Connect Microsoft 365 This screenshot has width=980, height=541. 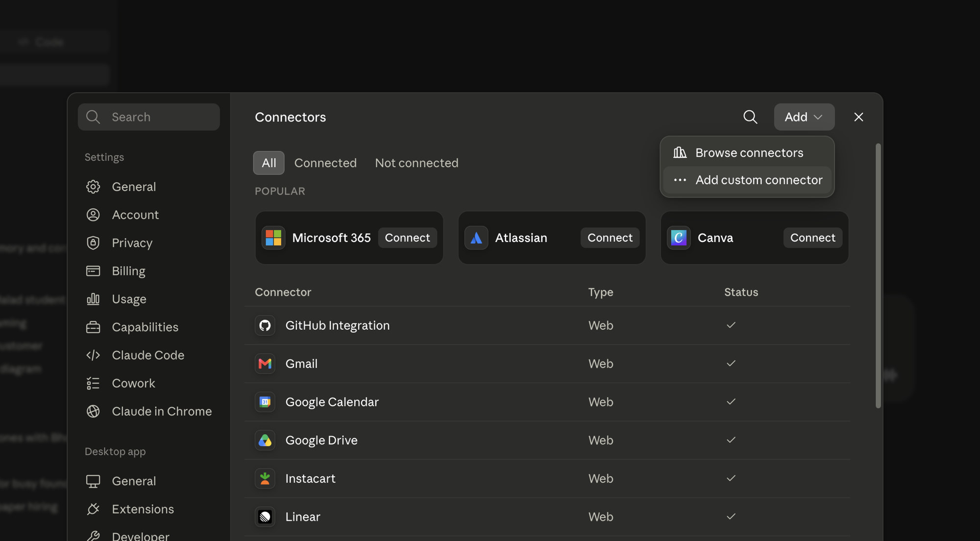pos(407,238)
